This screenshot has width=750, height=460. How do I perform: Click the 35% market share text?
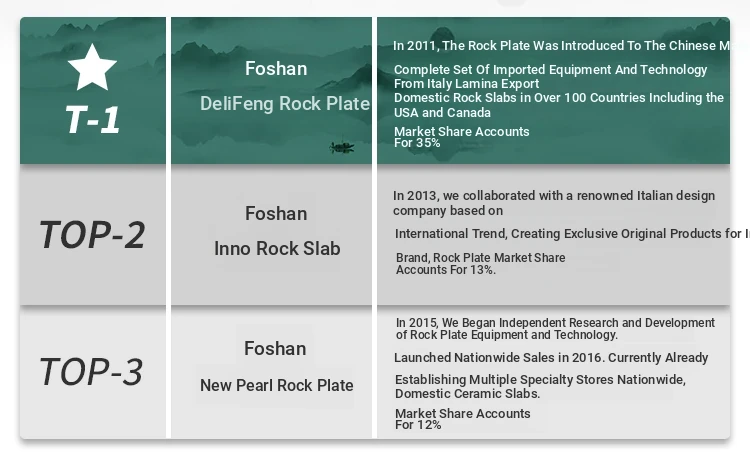[462, 137]
